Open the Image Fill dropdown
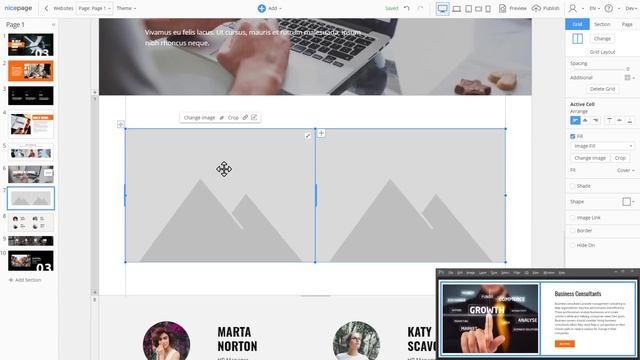 [602, 146]
